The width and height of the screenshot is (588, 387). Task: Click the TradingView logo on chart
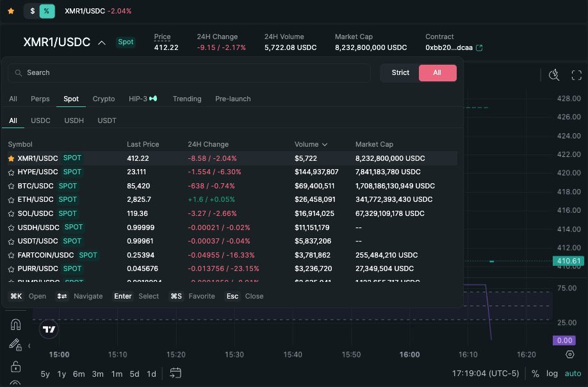coord(49,329)
